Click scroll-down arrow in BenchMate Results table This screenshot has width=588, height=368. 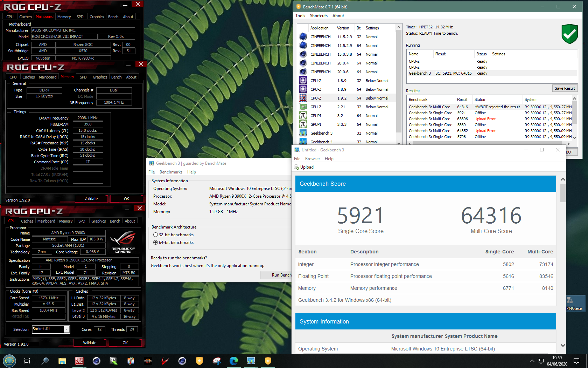[x=574, y=138]
